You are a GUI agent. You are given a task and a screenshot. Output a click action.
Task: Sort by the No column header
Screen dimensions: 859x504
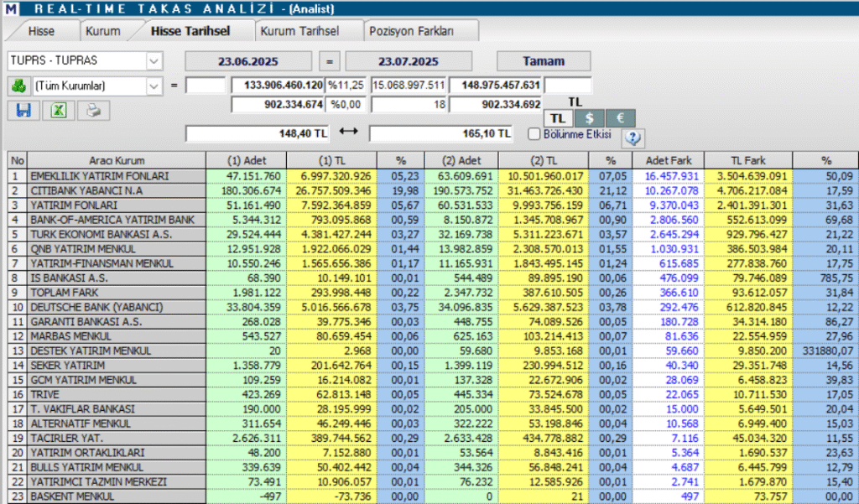tap(18, 160)
